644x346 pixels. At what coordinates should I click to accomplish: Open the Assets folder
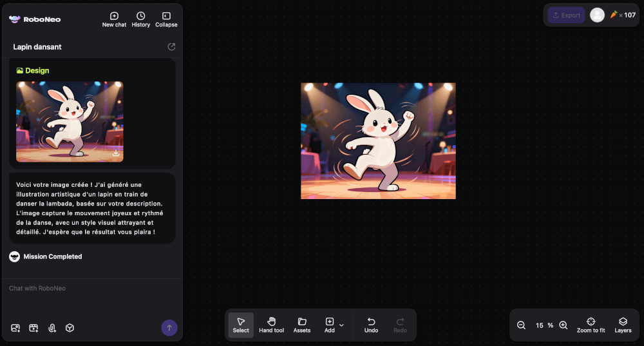pos(302,325)
